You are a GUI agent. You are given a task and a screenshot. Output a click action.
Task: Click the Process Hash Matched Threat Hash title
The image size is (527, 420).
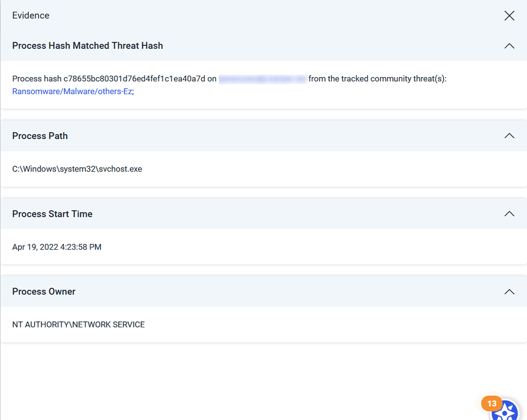87,46
